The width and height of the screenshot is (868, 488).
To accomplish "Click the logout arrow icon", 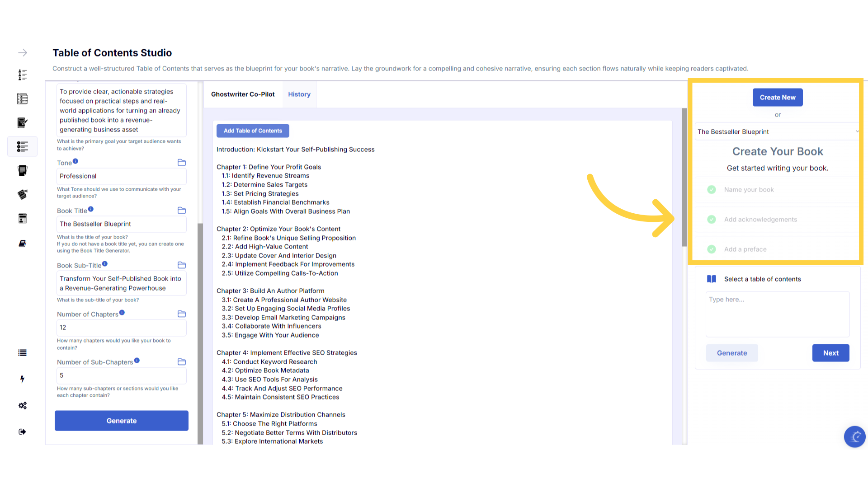I will point(23,432).
